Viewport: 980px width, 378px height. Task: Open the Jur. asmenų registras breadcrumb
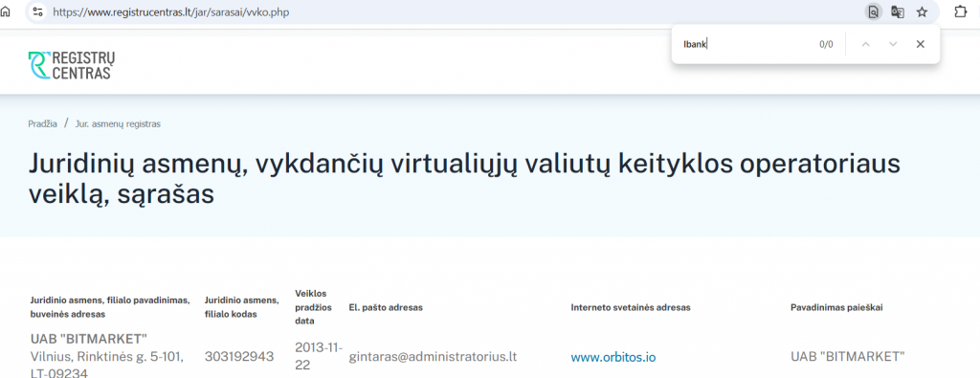point(118,123)
